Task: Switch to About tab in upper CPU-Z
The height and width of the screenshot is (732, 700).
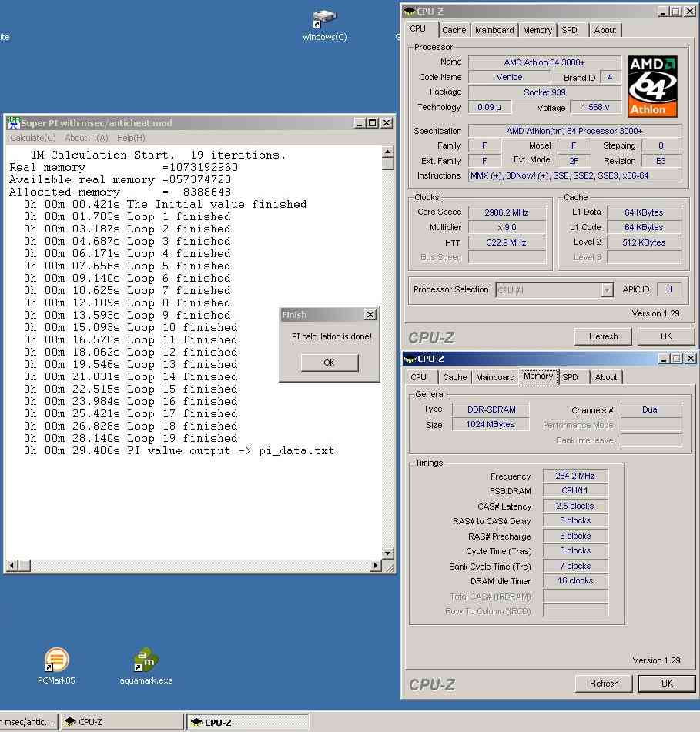Action: click(605, 30)
